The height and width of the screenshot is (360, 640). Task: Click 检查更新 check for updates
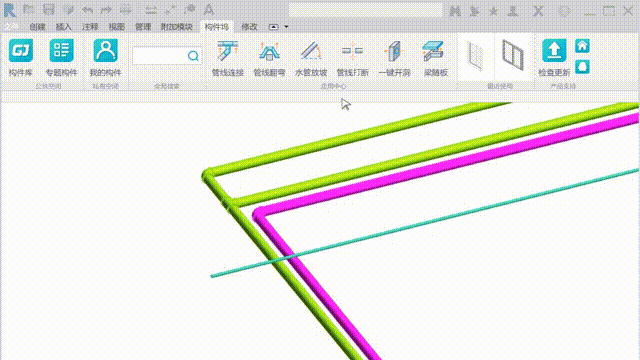coord(554,57)
